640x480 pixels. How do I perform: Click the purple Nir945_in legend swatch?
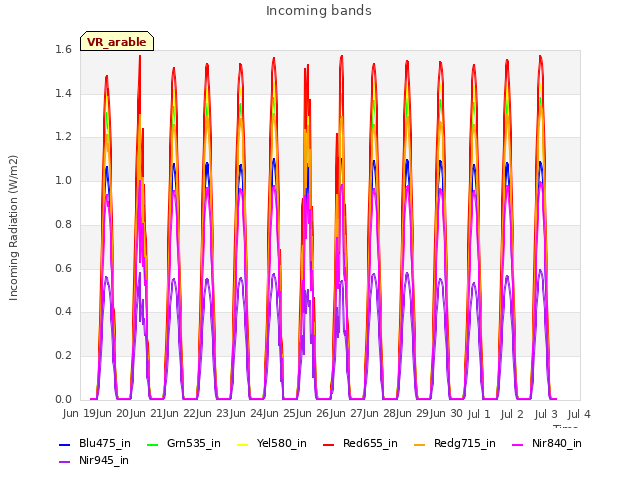pyautogui.click(x=65, y=462)
